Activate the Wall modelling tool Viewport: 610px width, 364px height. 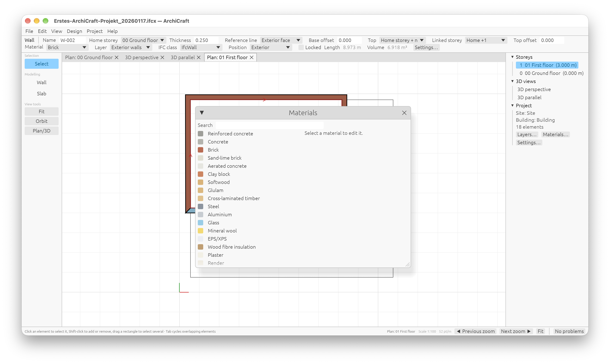tap(41, 83)
